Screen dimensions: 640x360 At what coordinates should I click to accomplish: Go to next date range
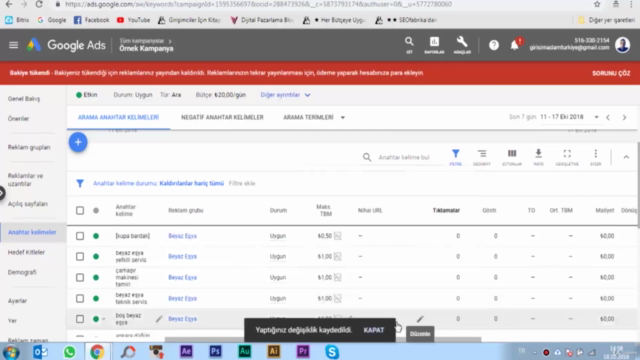pyautogui.click(x=624, y=118)
